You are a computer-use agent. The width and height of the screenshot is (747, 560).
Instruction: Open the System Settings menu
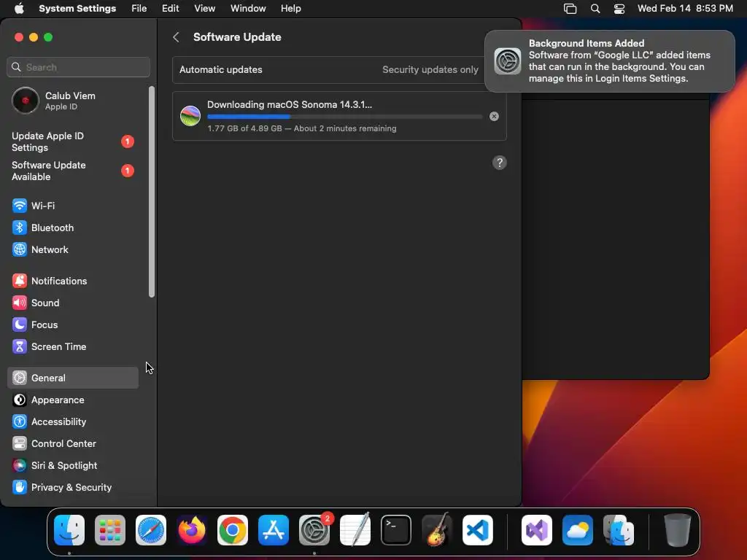[77, 9]
